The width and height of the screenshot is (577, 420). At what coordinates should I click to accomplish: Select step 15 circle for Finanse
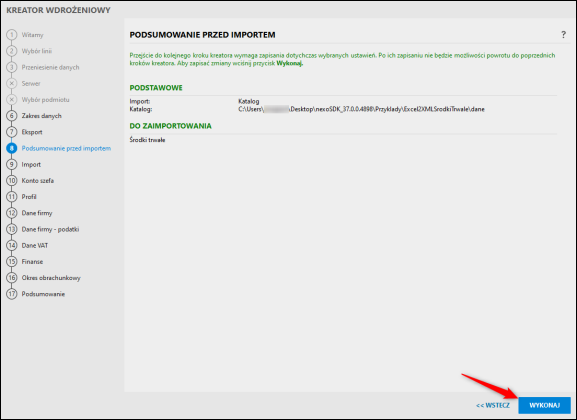(12, 262)
